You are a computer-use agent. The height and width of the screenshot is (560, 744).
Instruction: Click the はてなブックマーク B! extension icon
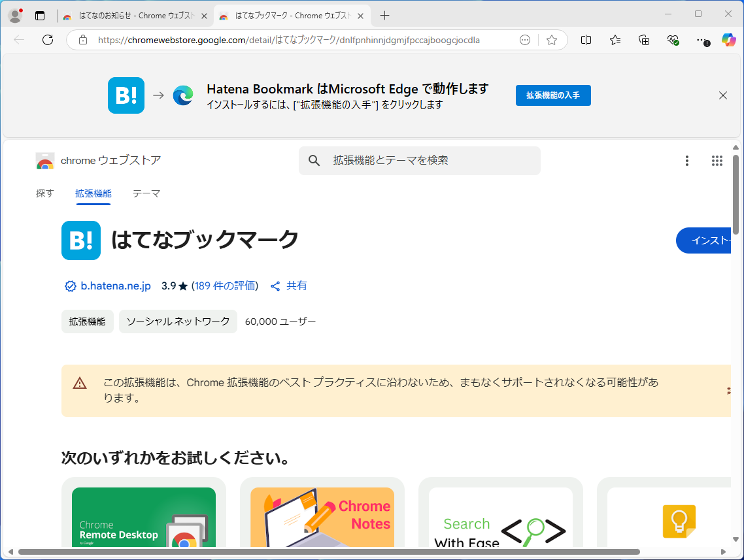(80, 240)
